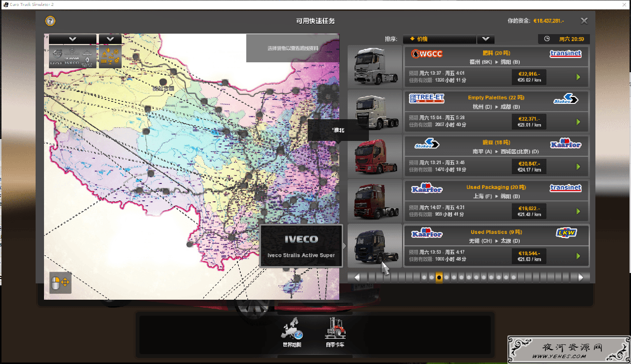This screenshot has width=631, height=364.
Task: Click the transinet logo in Used Packaging job
Action: (x=565, y=188)
